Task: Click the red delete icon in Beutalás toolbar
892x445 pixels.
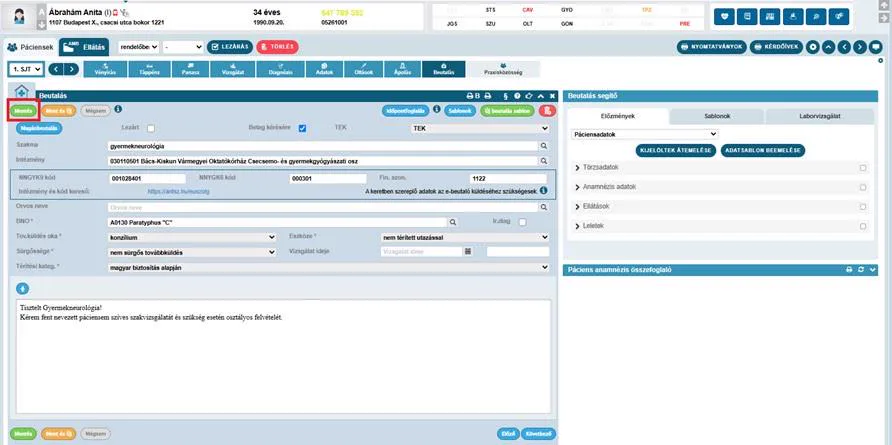Action: coord(547,111)
